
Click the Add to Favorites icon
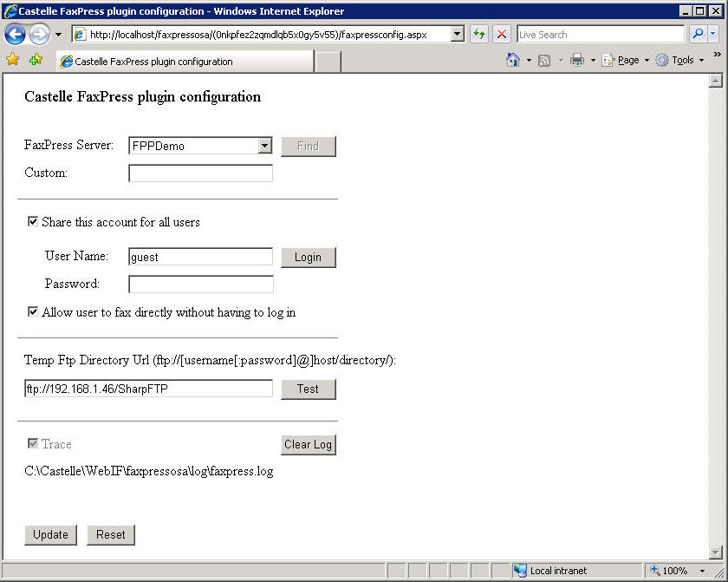click(36, 60)
